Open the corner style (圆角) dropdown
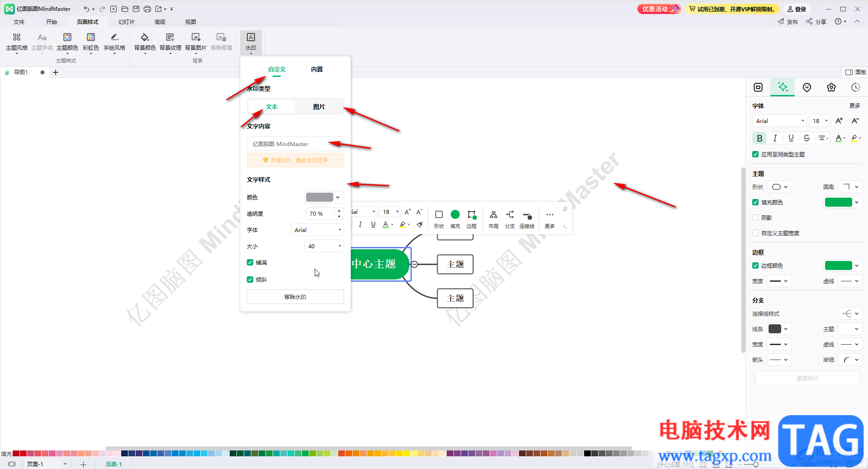Screen dimensions: 868x469 (850, 187)
